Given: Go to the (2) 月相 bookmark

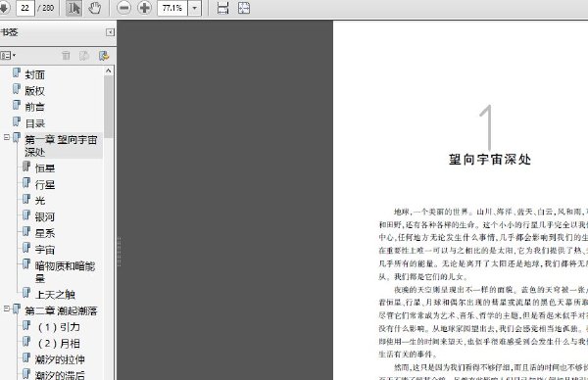Looking at the screenshot, I should coord(59,344).
